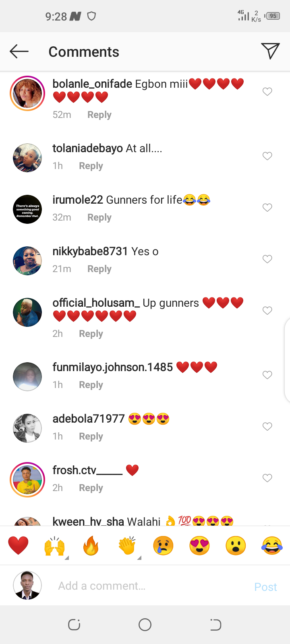290x644 pixels.
Task: Reply to nikkybabe8731's Yes o comment
Action: pyautogui.click(x=99, y=269)
